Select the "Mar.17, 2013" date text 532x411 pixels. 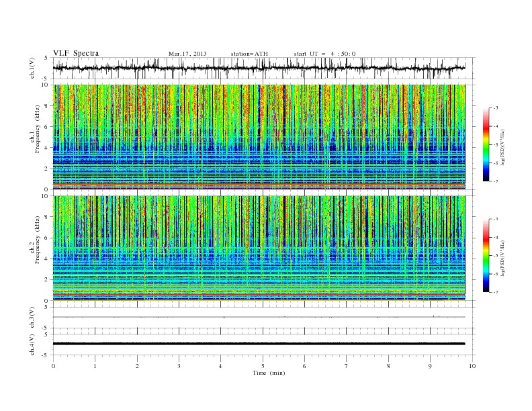187,54
